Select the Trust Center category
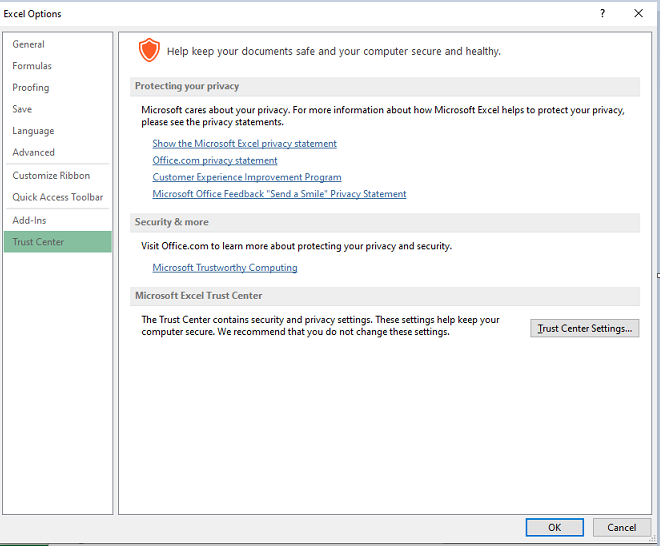Image resolution: width=660 pixels, height=546 pixels. pyautogui.click(x=58, y=242)
